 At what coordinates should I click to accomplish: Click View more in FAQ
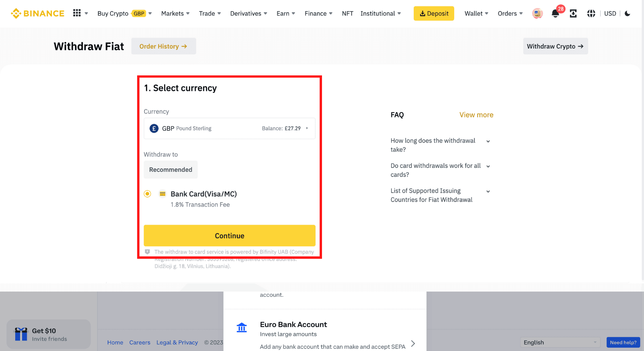click(x=476, y=115)
